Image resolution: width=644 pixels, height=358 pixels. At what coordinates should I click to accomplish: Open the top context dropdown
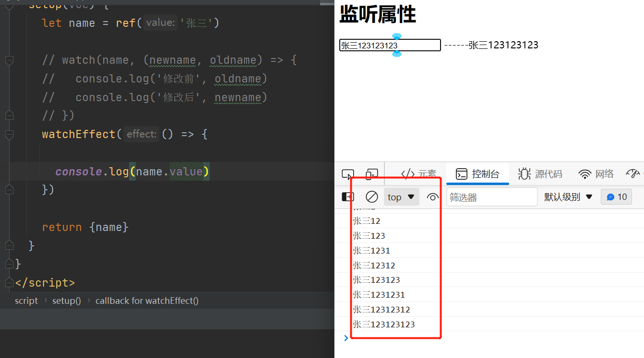[401, 197]
